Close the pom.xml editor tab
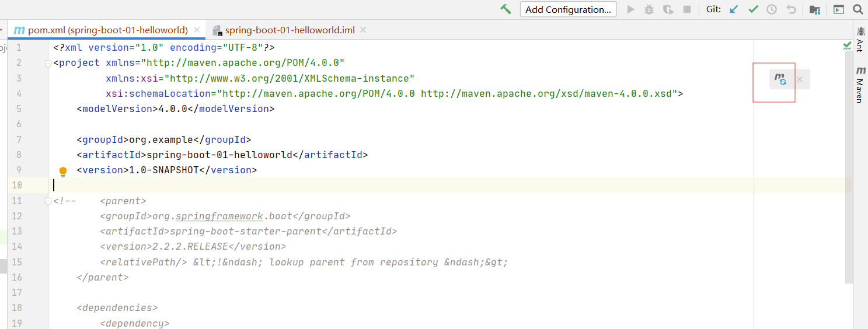This screenshot has width=868, height=329. click(x=197, y=30)
